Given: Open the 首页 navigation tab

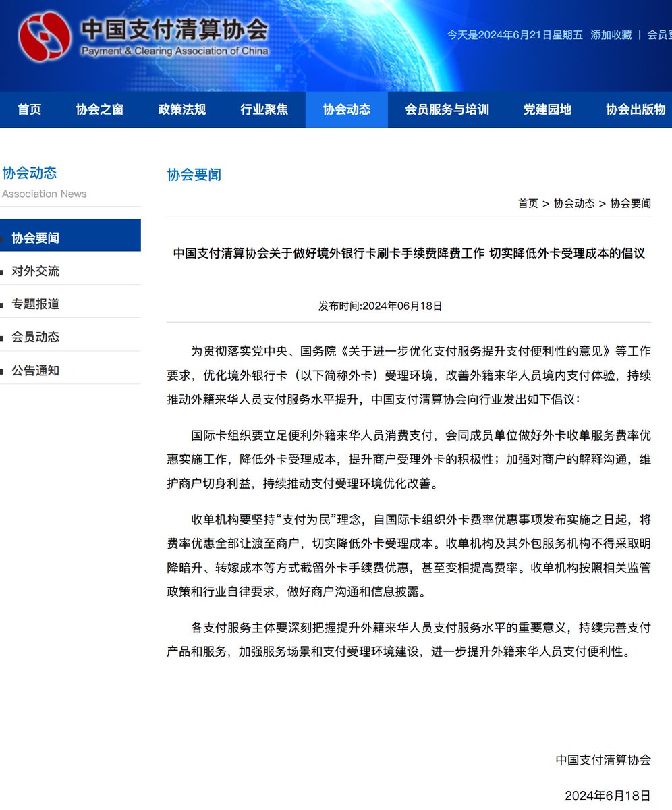Looking at the screenshot, I should (29, 109).
